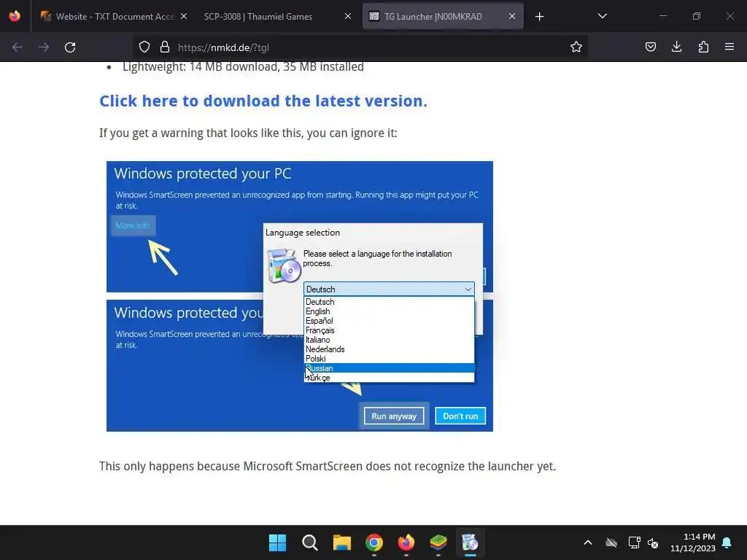This screenshot has width=747, height=560.
Task: Open File Explorer from the taskbar
Action: 341,542
